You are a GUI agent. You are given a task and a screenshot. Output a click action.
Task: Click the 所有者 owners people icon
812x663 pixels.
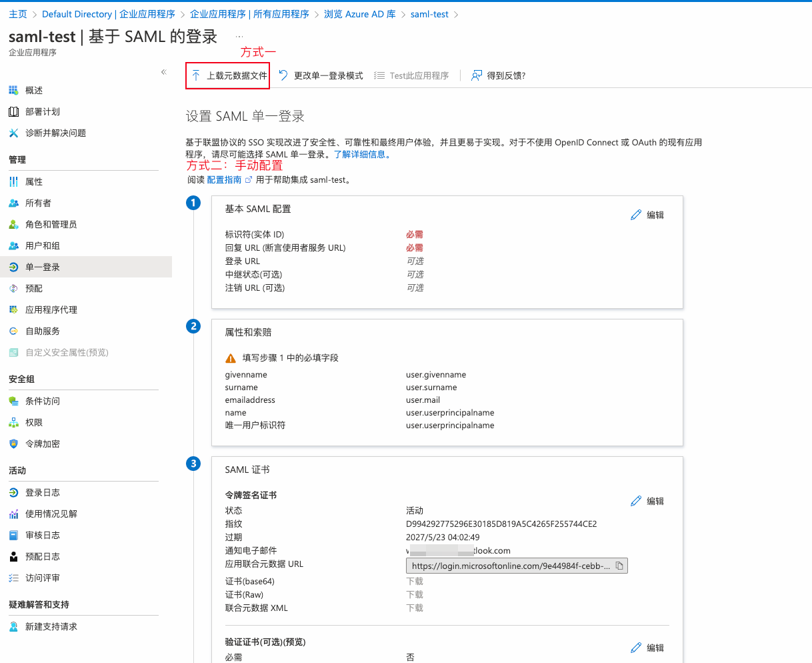(13, 203)
